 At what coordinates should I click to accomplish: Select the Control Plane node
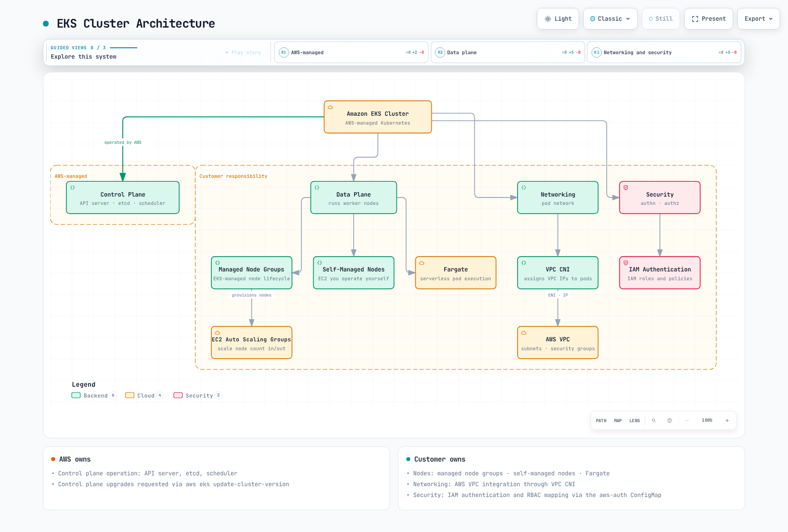pyautogui.click(x=123, y=198)
